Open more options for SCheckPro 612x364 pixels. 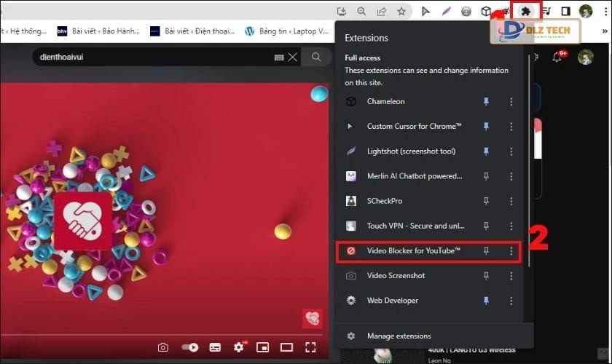tap(511, 202)
